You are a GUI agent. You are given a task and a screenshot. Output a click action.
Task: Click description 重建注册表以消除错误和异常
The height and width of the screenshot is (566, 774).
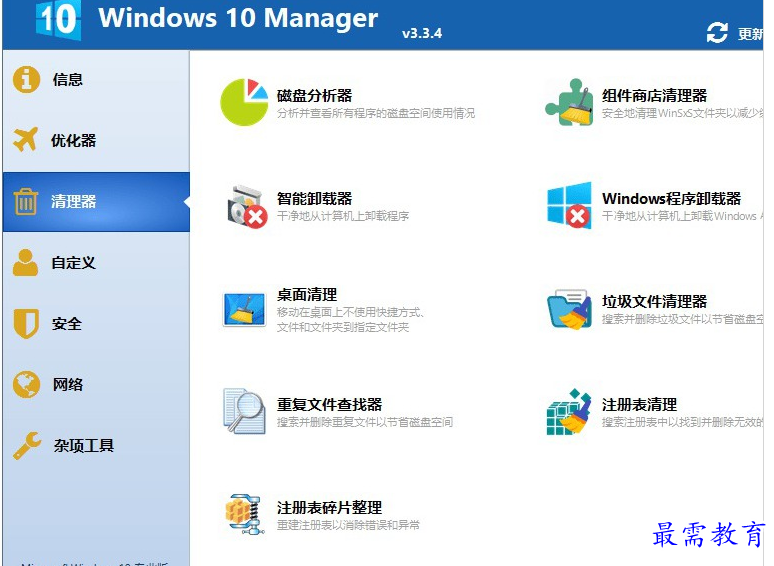click(x=348, y=525)
